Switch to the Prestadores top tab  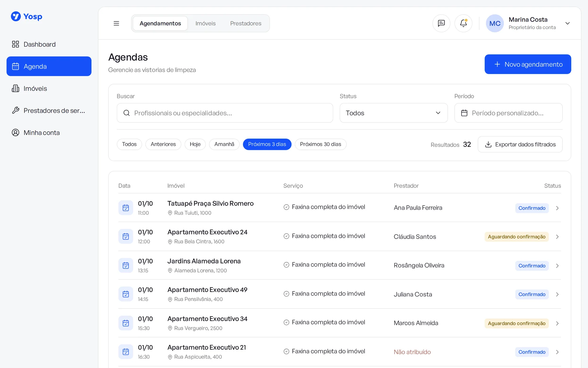pos(246,23)
